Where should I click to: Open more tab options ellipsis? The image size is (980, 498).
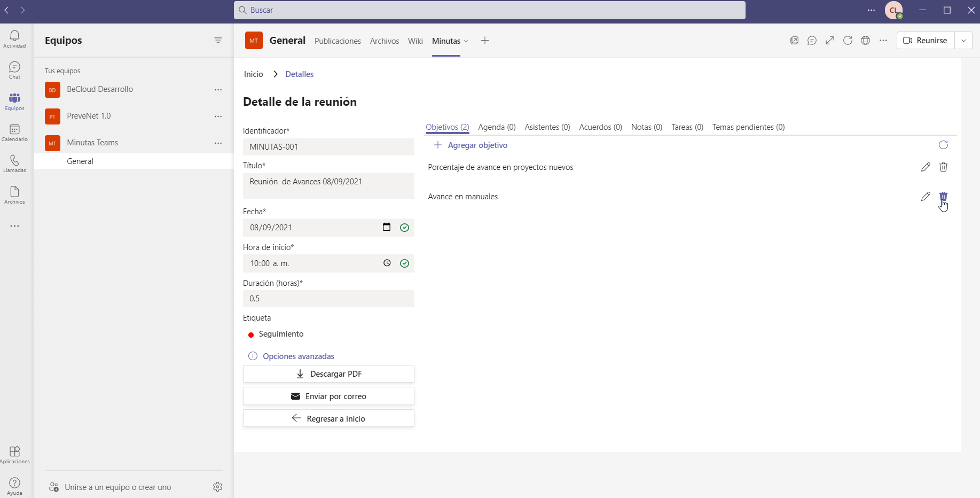pos(883,41)
